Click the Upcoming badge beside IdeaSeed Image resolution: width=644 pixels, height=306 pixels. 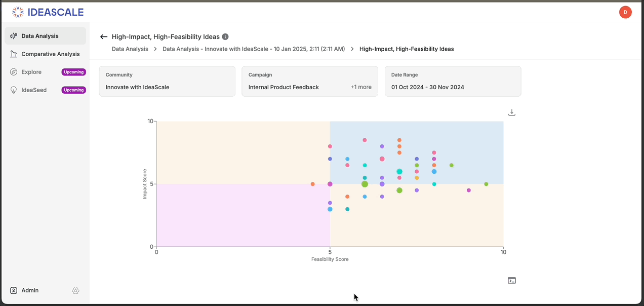point(74,90)
